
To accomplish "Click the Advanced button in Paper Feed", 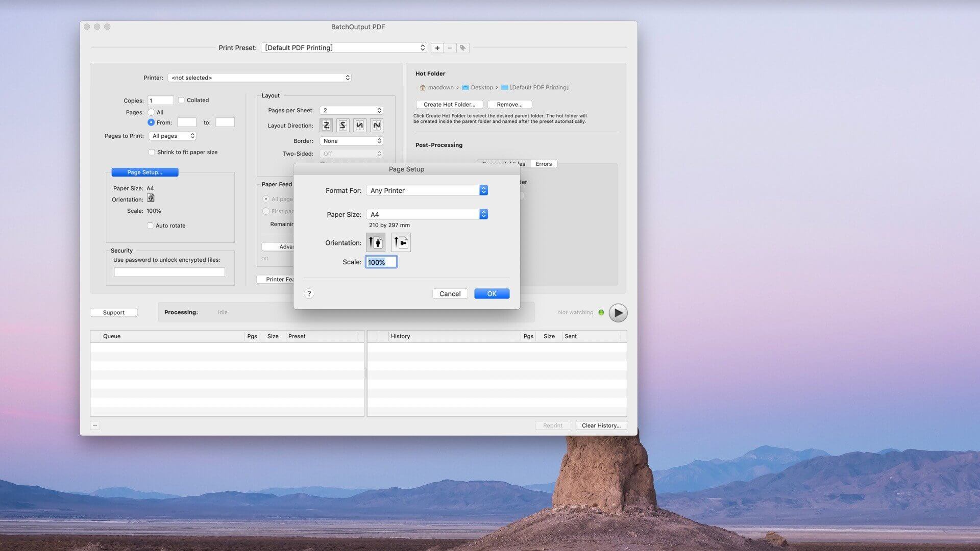I will (x=278, y=246).
